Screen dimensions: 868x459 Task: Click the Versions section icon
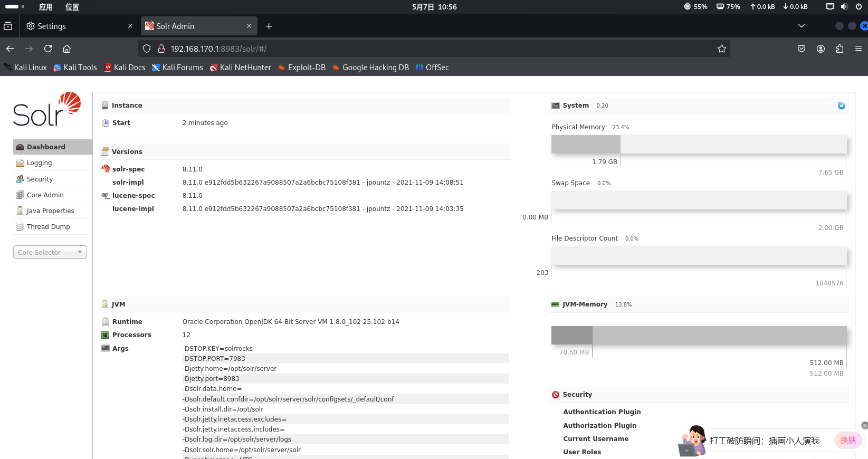pyautogui.click(x=105, y=151)
